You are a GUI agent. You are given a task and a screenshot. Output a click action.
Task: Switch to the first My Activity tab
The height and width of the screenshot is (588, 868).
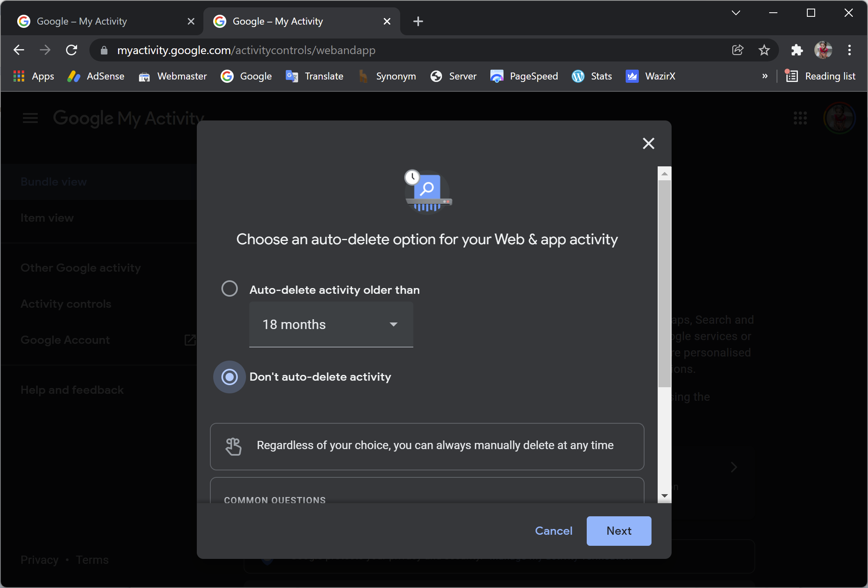(x=103, y=21)
